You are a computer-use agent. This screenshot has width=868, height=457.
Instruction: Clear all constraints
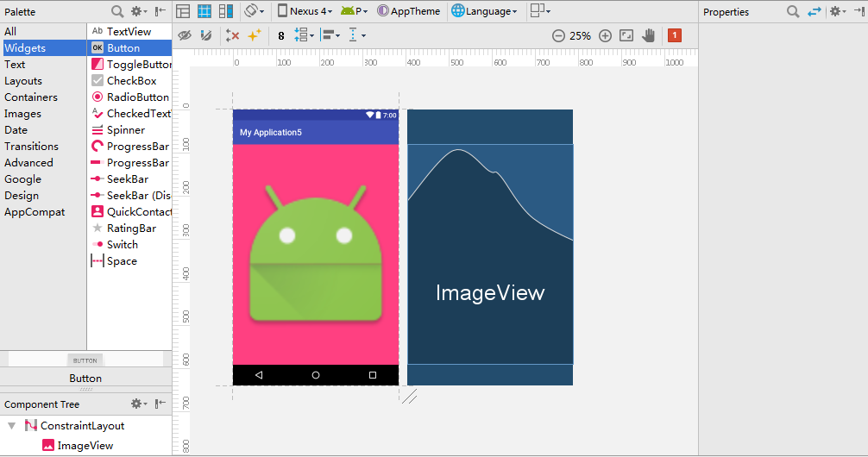232,35
